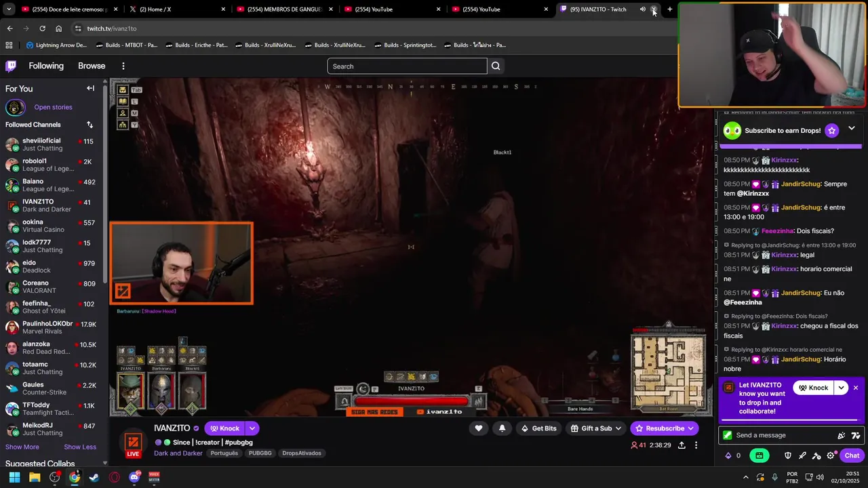Open a new Chrome tab
The width and height of the screenshot is (868, 488).
[670, 9]
